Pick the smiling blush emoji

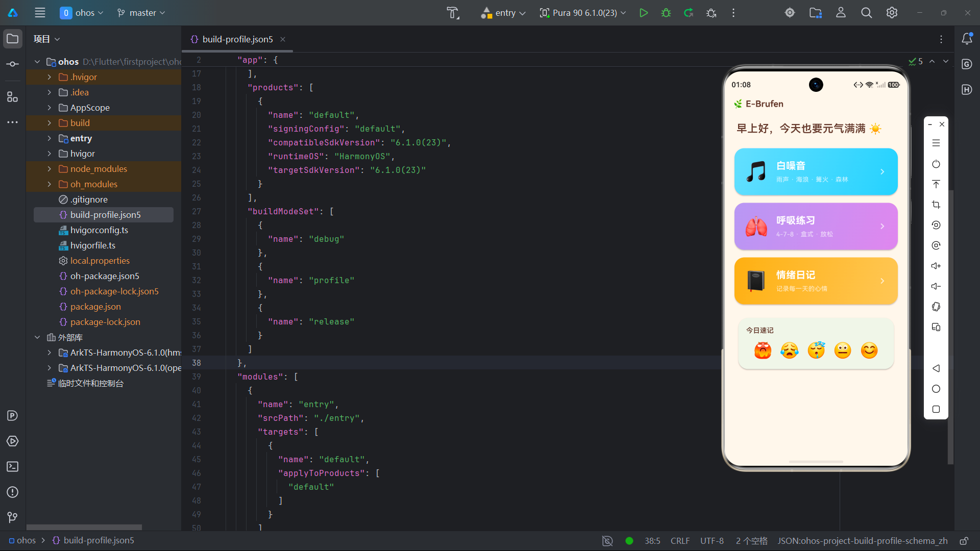coord(869,350)
